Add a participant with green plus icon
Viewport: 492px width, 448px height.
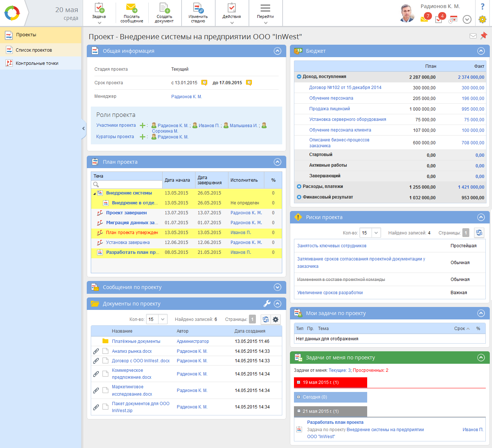click(x=143, y=126)
